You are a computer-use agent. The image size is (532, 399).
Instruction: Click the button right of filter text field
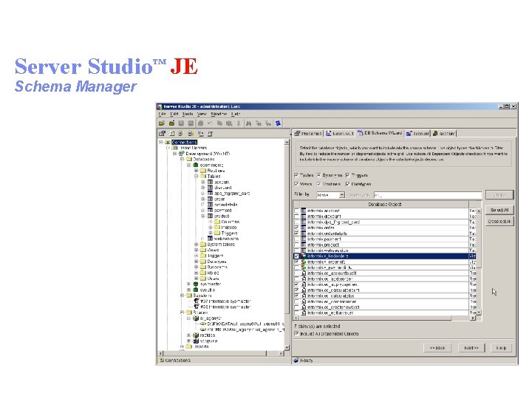[x=499, y=195]
